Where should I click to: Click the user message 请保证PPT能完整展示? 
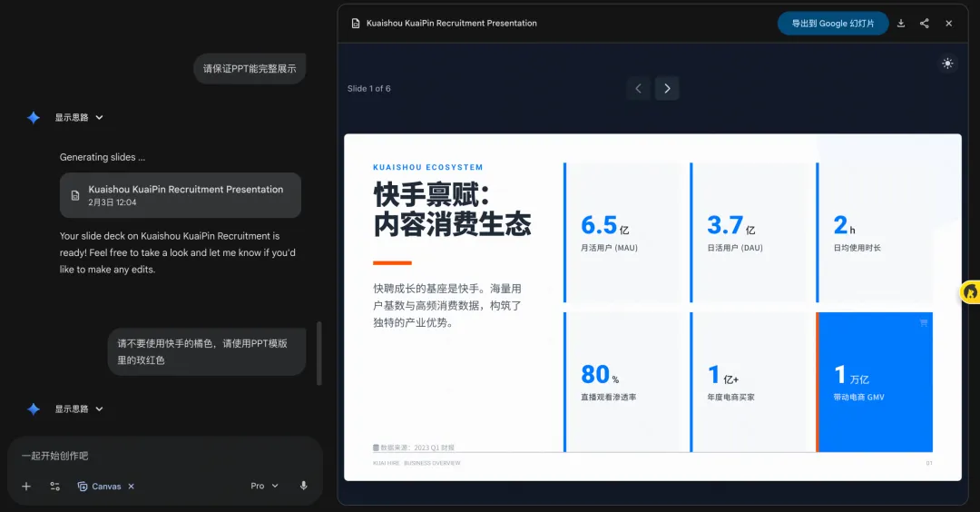(x=250, y=69)
